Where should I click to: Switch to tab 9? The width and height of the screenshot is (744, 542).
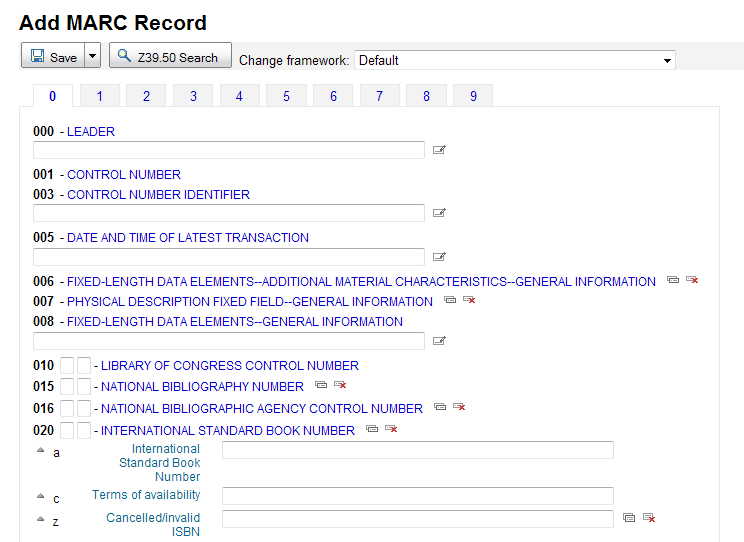(x=473, y=96)
